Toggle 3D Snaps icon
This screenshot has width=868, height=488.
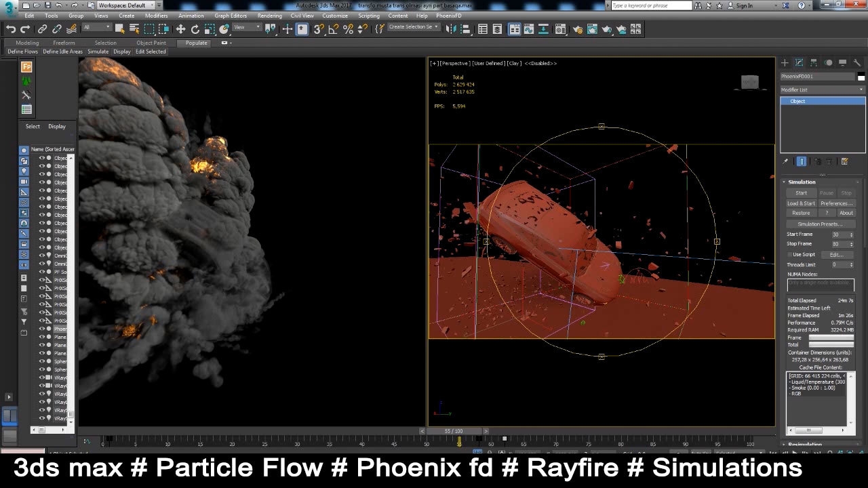[319, 29]
